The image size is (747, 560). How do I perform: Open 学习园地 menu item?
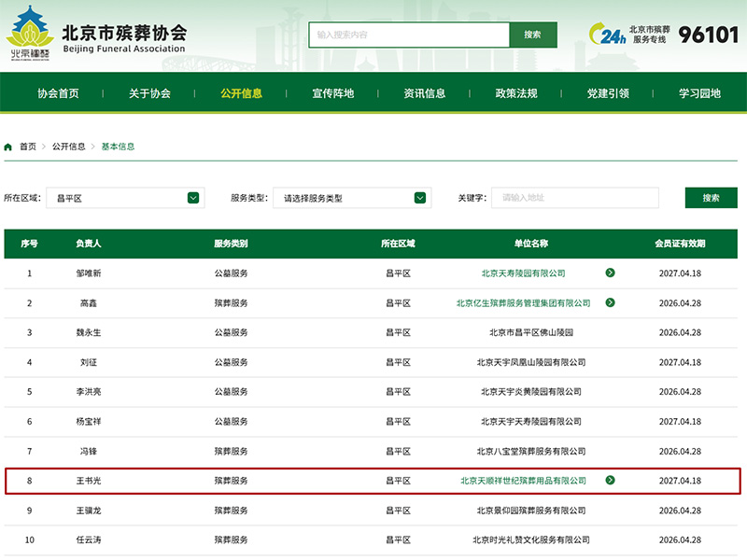[x=699, y=93]
